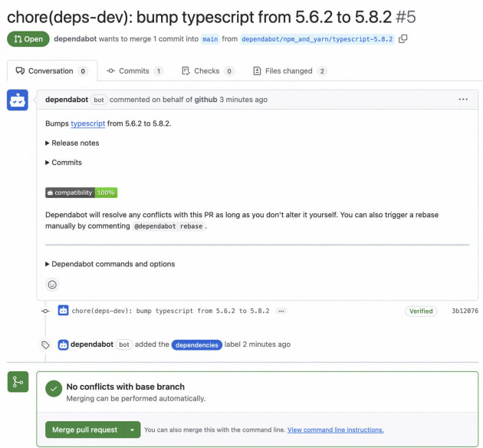Click the pull request number #5
The height and width of the screenshot is (448, 483).
click(406, 17)
